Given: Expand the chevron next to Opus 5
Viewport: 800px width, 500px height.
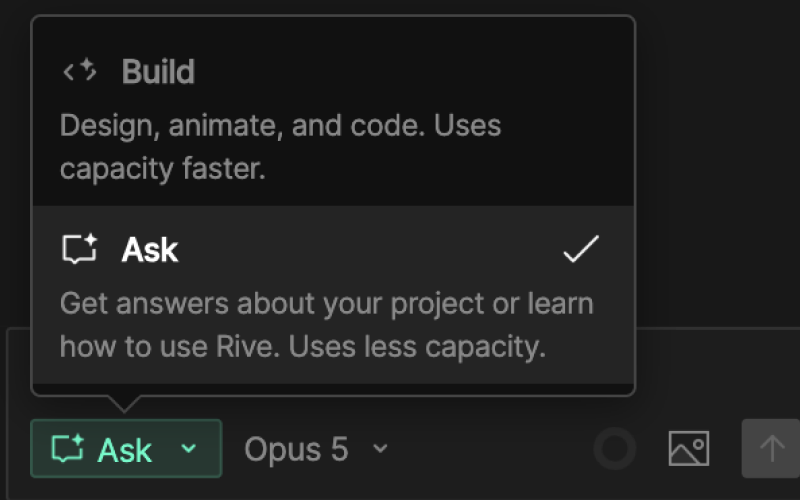Looking at the screenshot, I should tap(380, 448).
